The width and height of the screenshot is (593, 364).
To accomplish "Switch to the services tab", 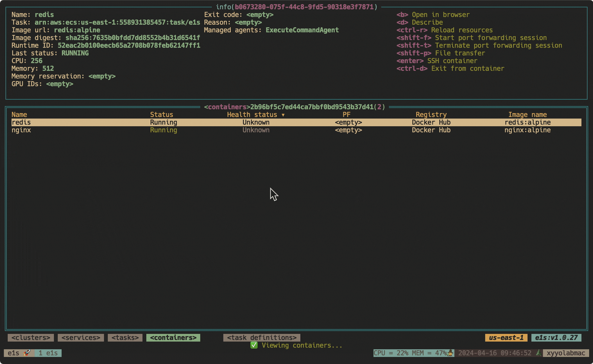I will 81,337.
